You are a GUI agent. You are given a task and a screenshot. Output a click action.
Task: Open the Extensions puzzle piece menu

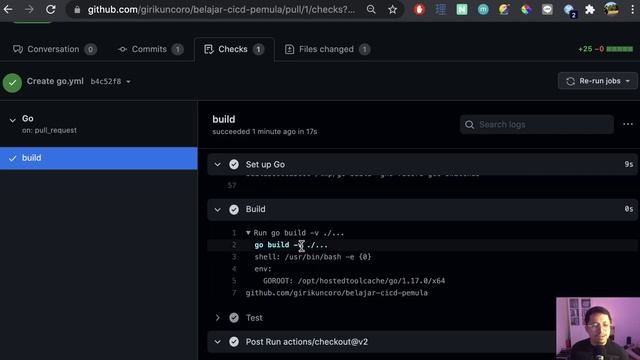point(590,9)
